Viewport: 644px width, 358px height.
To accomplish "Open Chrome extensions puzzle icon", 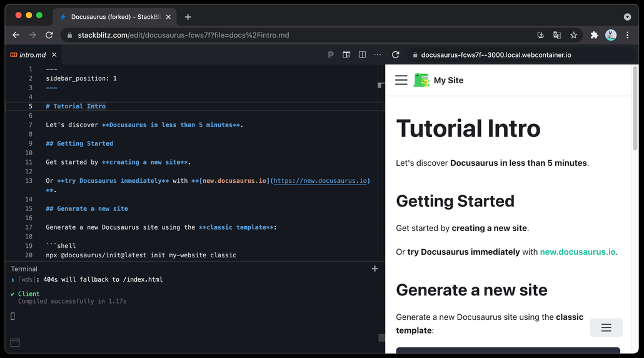I will point(594,35).
